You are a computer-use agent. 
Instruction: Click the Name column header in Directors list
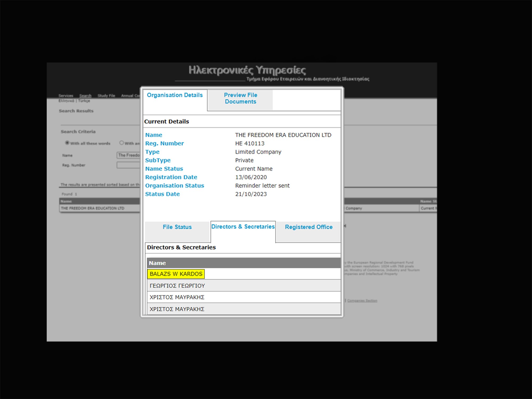[157, 263]
